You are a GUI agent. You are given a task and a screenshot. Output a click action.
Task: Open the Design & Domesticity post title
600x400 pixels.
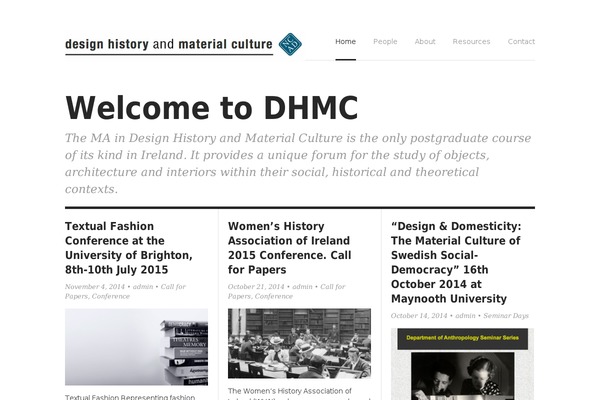(456, 262)
